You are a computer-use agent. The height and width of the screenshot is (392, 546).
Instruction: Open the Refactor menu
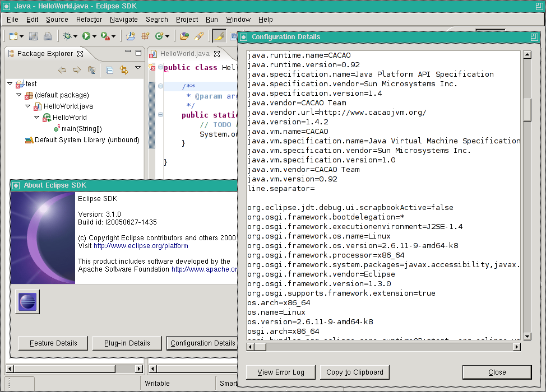click(89, 20)
